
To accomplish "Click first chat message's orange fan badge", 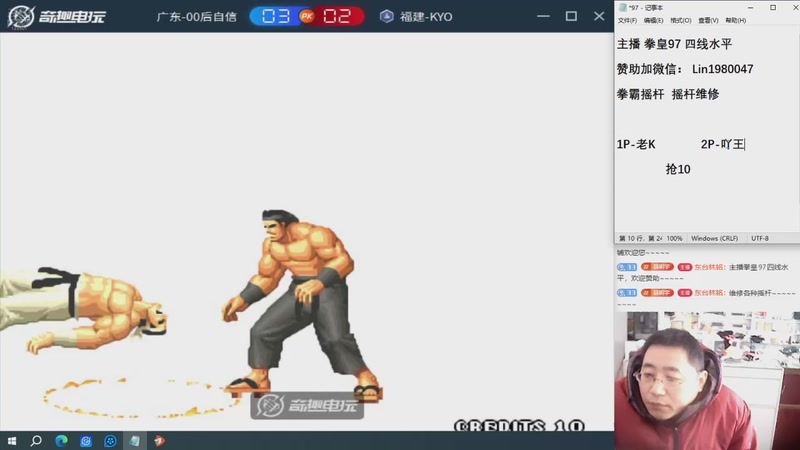I will click(657, 267).
